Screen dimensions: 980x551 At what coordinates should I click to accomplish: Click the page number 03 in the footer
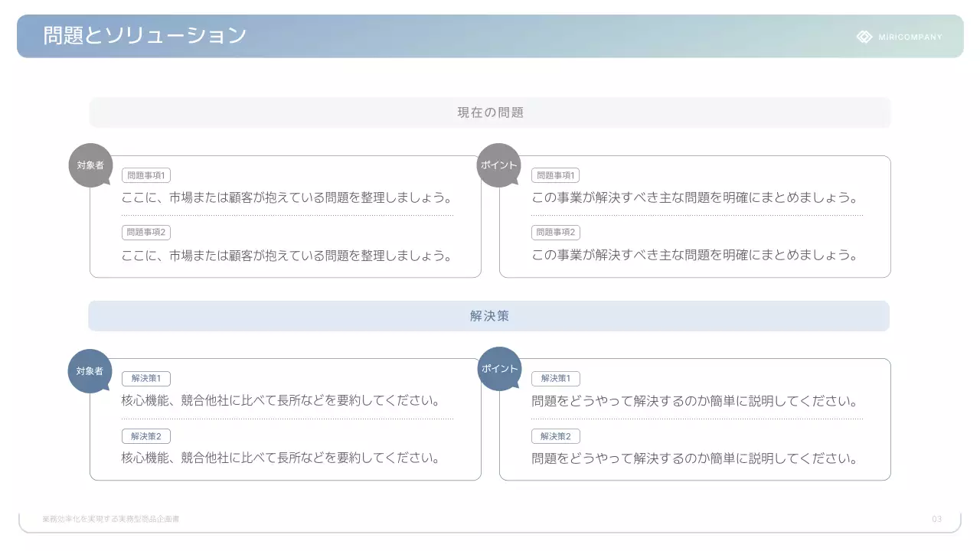click(936, 519)
